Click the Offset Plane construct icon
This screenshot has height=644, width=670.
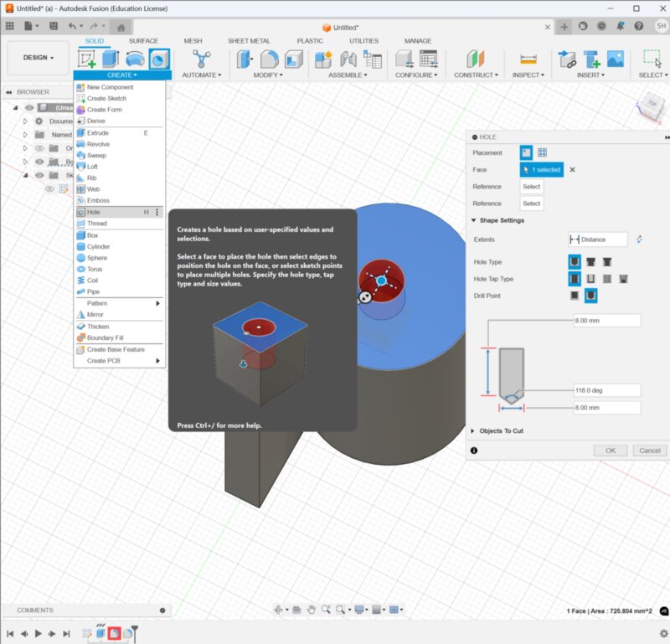tap(475, 59)
